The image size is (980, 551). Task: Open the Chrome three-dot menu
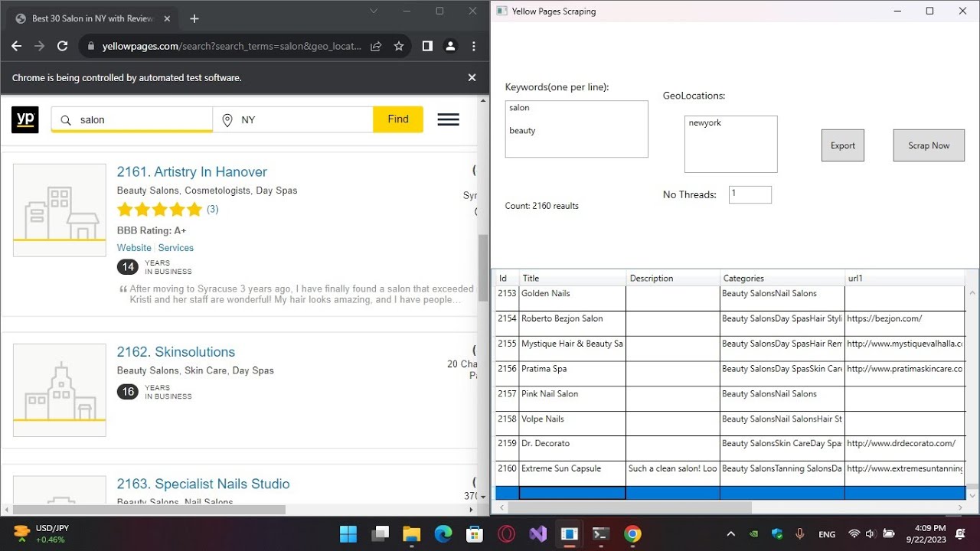point(475,46)
